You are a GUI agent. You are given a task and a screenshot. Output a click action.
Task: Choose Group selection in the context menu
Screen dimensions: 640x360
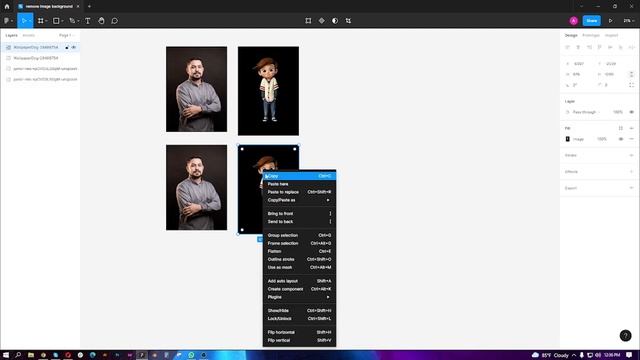(x=299, y=235)
